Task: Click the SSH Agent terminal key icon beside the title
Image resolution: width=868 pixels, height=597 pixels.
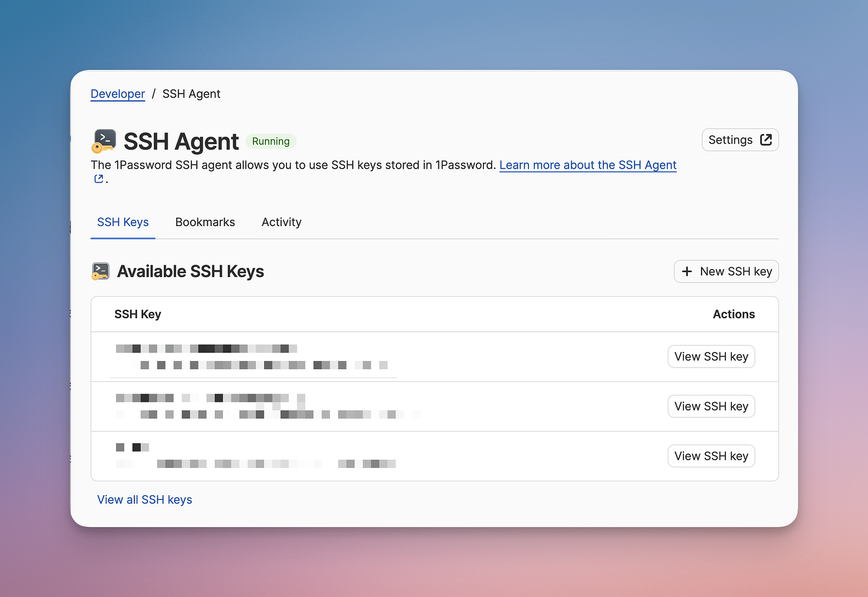Action: pos(104,142)
